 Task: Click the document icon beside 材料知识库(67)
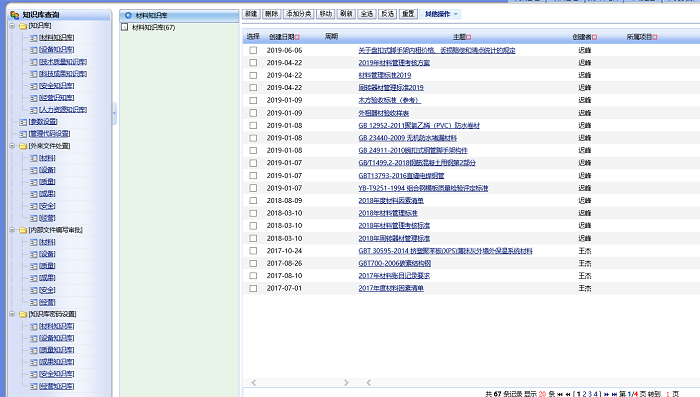pos(125,27)
